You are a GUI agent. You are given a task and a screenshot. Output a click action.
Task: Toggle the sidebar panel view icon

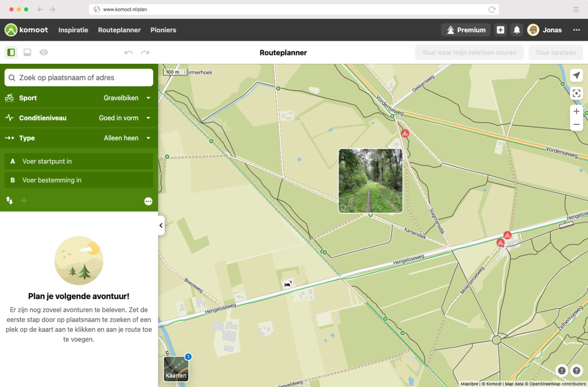(11, 52)
